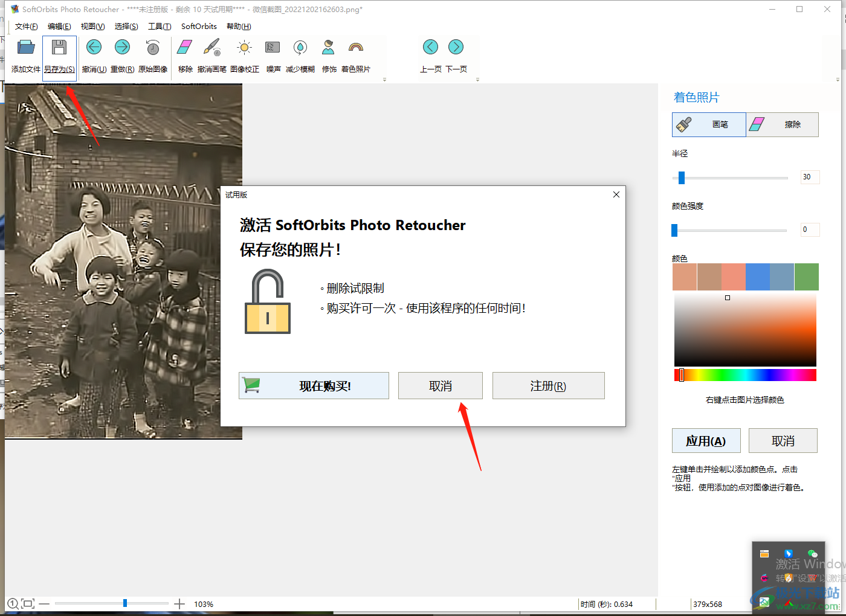
Task: Click the saturation gradient color picker
Action: coord(745,330)
